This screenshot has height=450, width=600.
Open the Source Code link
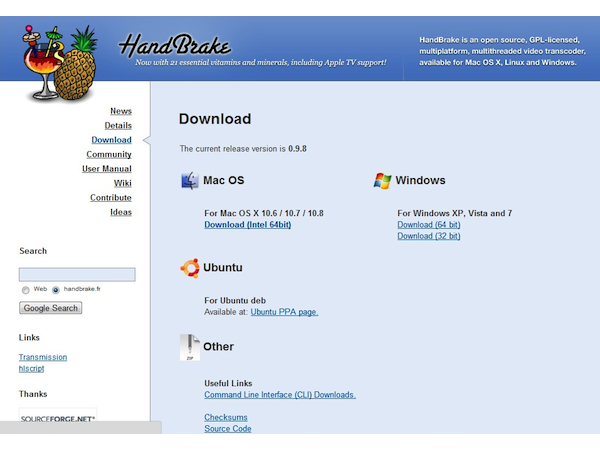click(228, 429)
